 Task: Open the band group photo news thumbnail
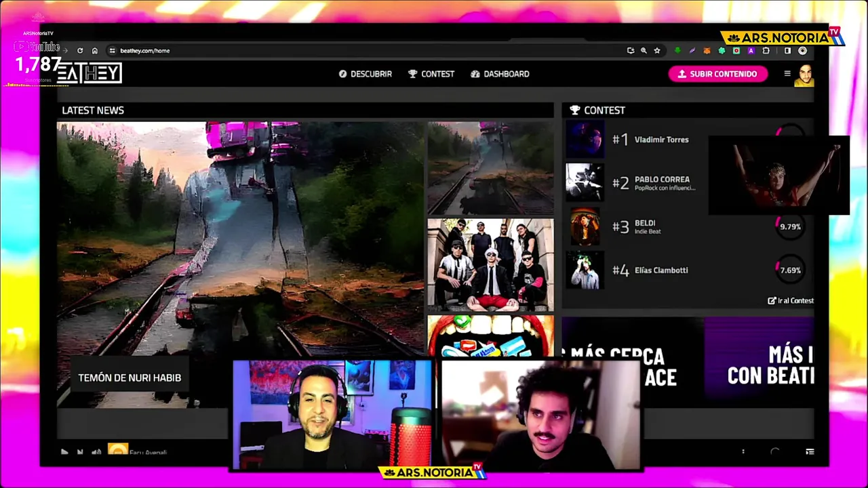point(490,264)
